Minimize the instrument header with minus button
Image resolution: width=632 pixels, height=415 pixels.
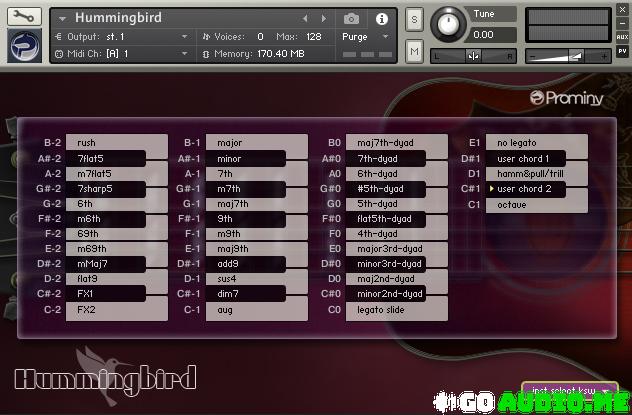(x=622, y=23)
